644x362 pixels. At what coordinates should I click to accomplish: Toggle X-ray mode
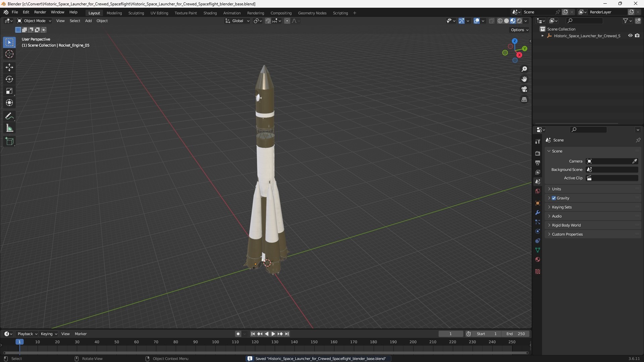point(491,21)
